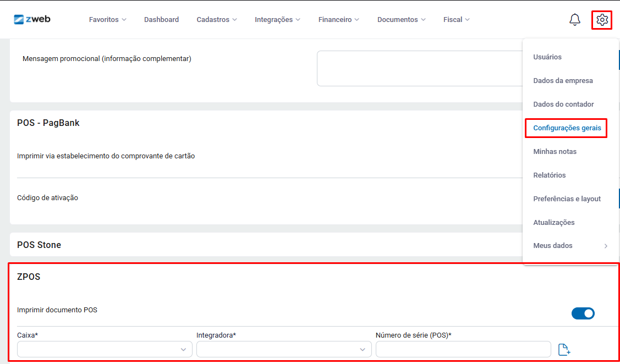This screenshot has height=364, width=620.
Task: Click the add POS document icon
Action: [564, 349]
